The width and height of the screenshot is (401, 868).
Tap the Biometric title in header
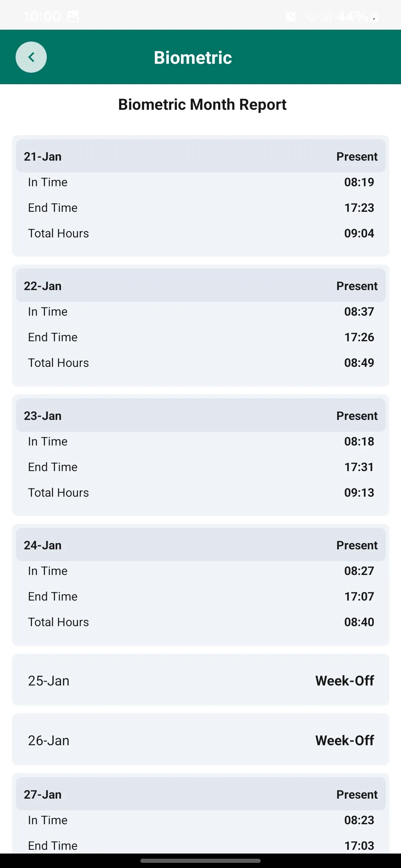pyautogui.click(x=193, y=57)
